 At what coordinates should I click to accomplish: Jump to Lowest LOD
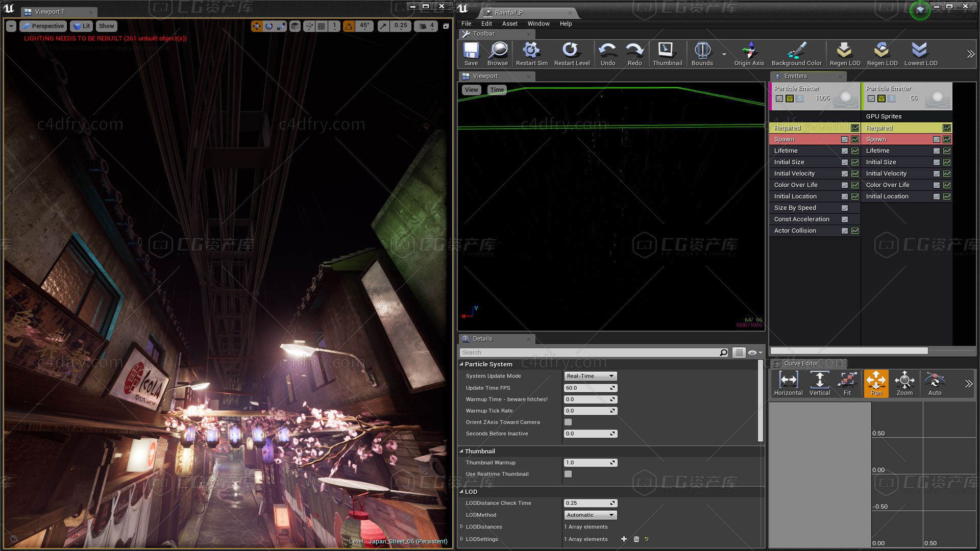pyautogui.click(x=920, y=54)
